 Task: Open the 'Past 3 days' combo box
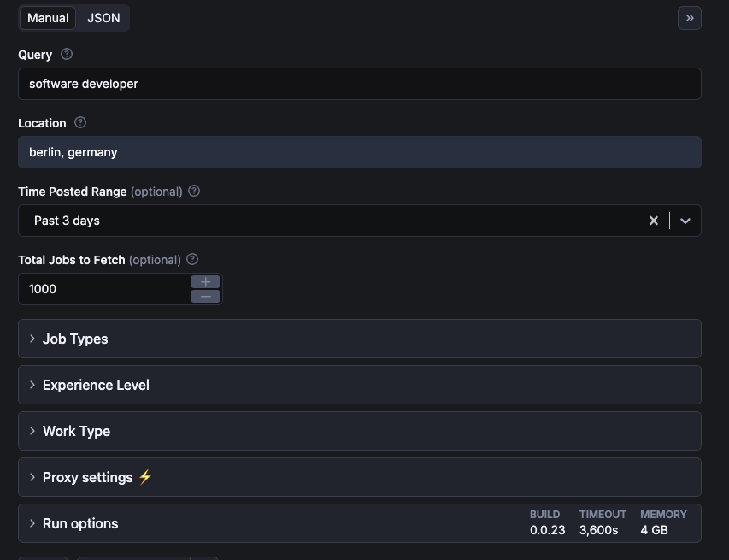tap(360, 221)
